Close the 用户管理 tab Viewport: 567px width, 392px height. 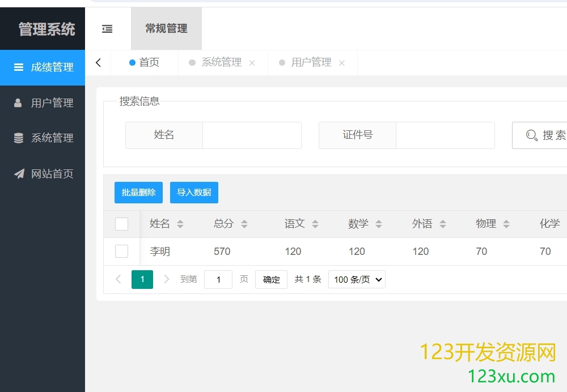[342, 63]
